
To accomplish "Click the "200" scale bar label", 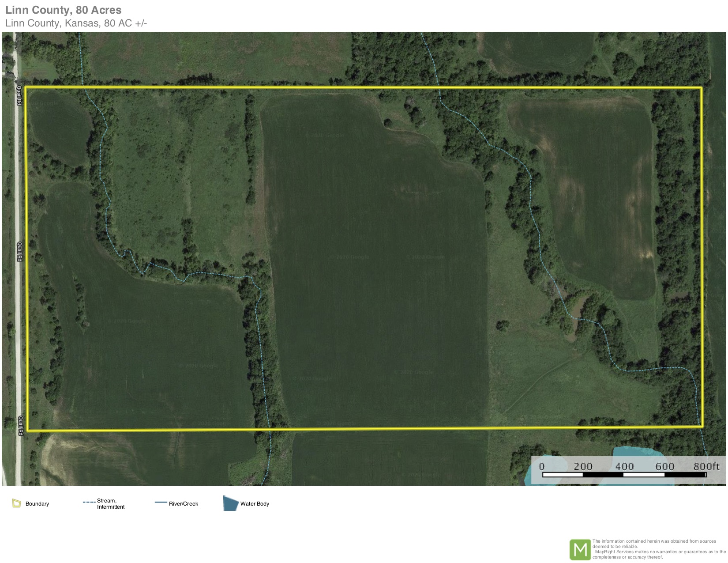I will 583,466.
